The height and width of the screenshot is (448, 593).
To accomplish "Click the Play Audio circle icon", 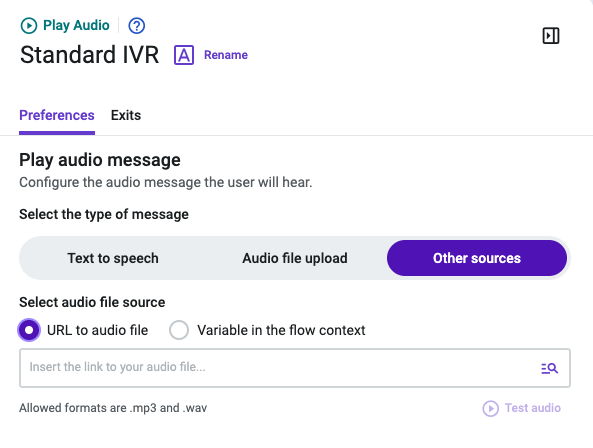I will coord(29,26).
